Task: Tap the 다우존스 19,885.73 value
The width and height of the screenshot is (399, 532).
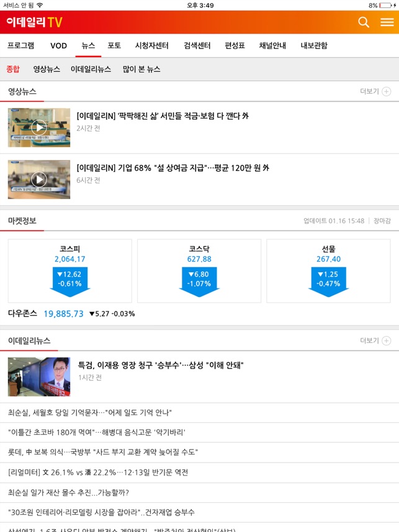Action: (x=63, y=314)
